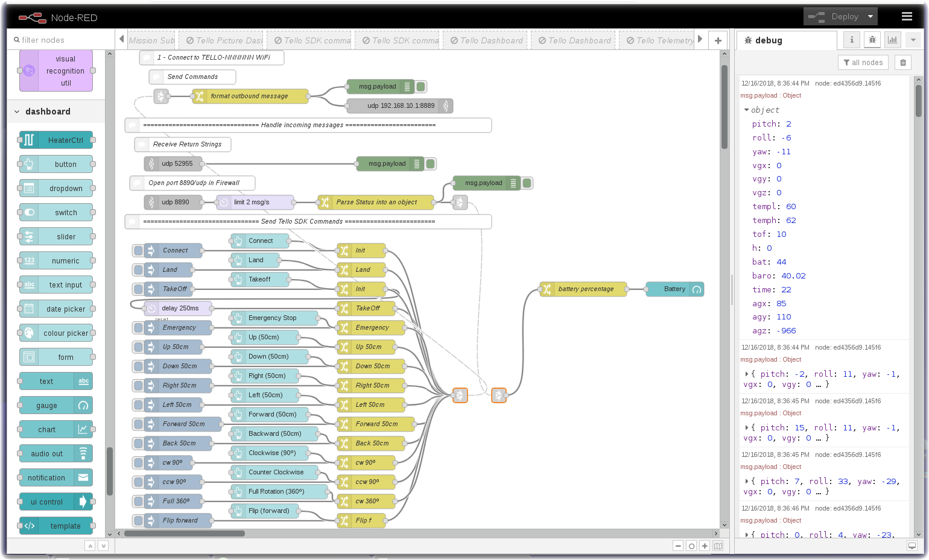Open the Node-RED hamburger main menu

click(906, 16)
